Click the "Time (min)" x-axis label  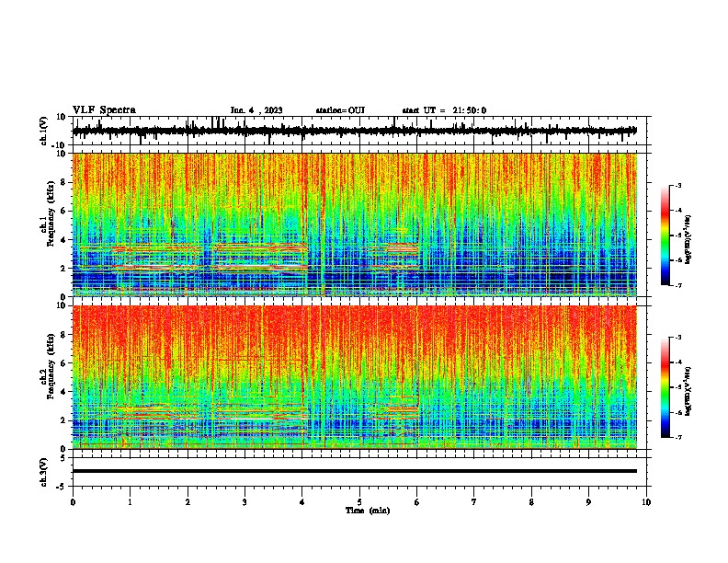(368, 511)
